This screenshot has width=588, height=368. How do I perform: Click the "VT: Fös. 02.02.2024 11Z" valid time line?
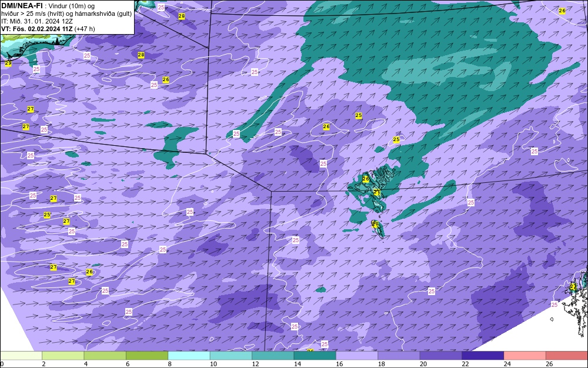coord(36,29)
